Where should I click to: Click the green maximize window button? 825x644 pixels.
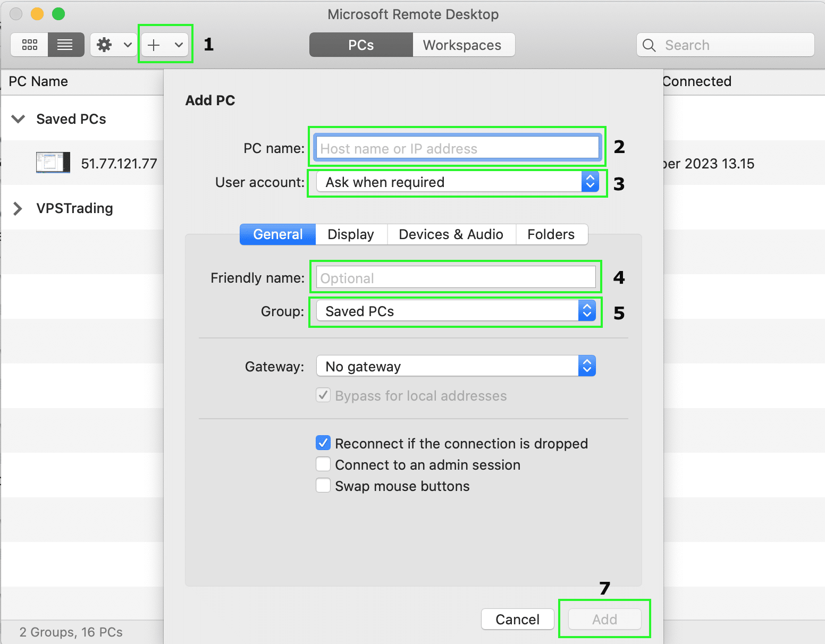tap(58, 14)
